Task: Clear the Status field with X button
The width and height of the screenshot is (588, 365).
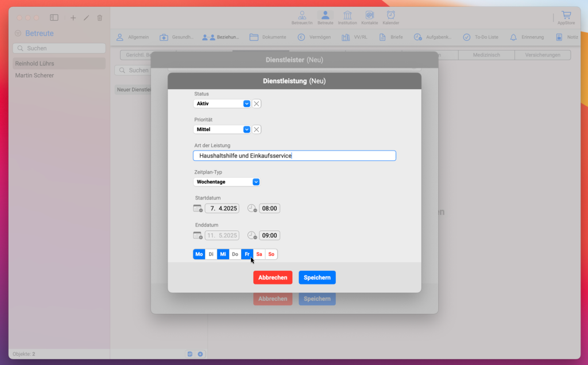Action: [257, 103]
